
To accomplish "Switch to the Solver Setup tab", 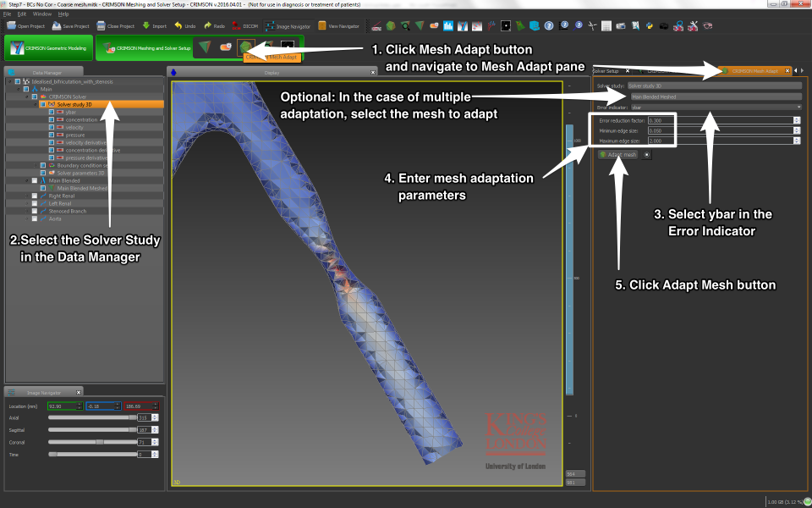I will tap(607, 70).
